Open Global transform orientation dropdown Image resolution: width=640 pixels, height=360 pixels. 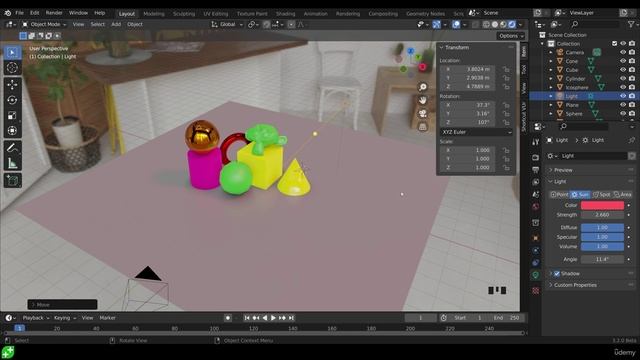tap(227, 24)
